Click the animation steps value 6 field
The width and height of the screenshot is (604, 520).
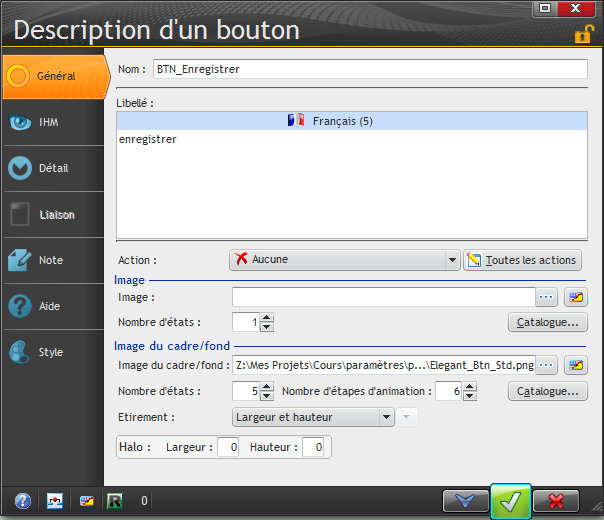pyautogui.click(x=449, y=391)
